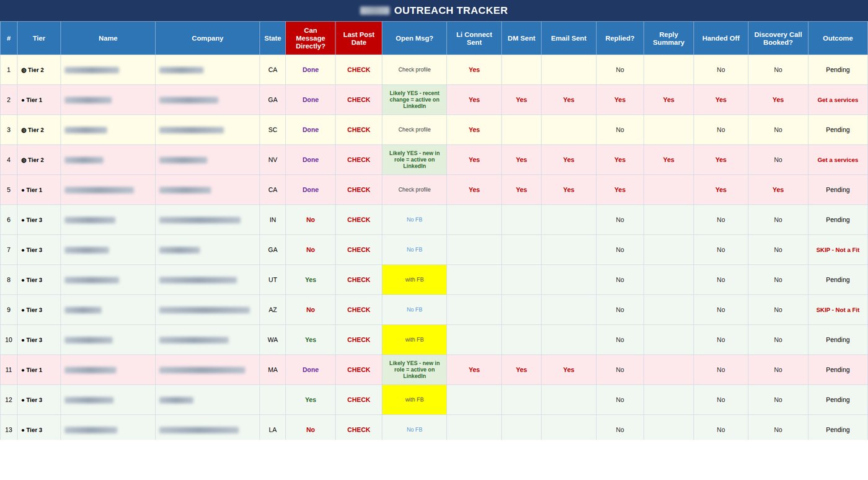Click Check profile cell in row 3
868x480 pixels.
tap(415, 130)
